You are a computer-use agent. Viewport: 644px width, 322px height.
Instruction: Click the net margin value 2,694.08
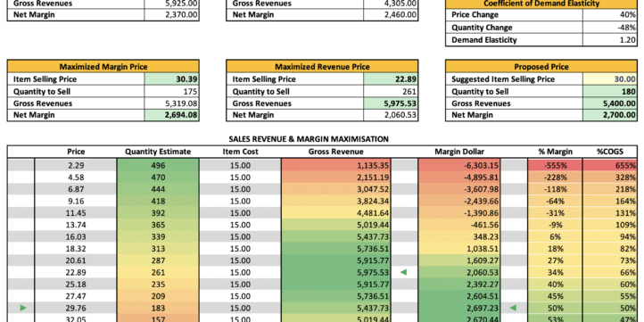click(171, 115)
